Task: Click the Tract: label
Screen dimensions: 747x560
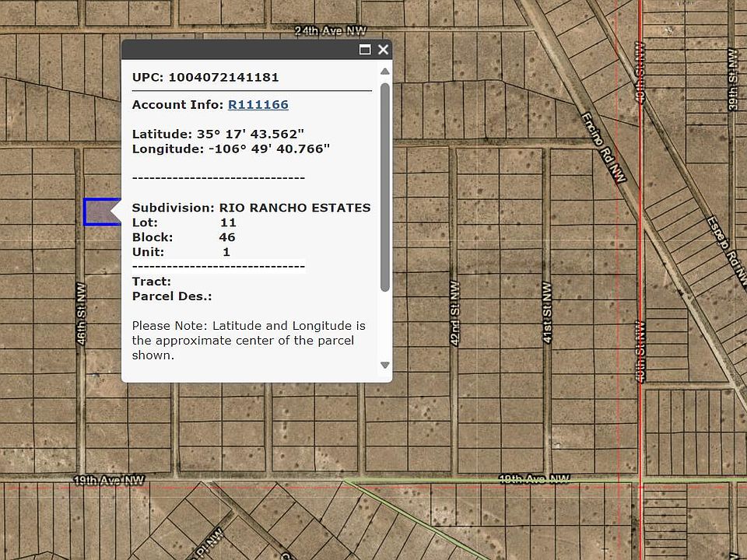Action: pos(152,282)
